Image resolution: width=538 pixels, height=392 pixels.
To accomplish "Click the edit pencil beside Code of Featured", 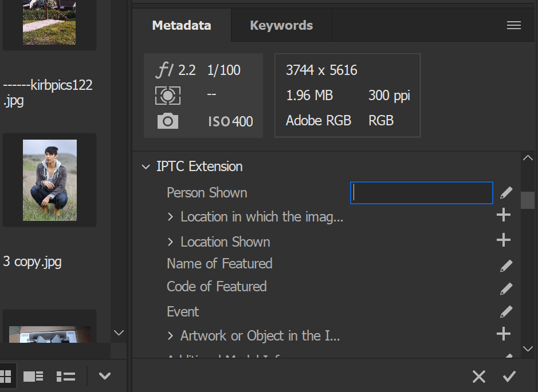I will point(506,288).
